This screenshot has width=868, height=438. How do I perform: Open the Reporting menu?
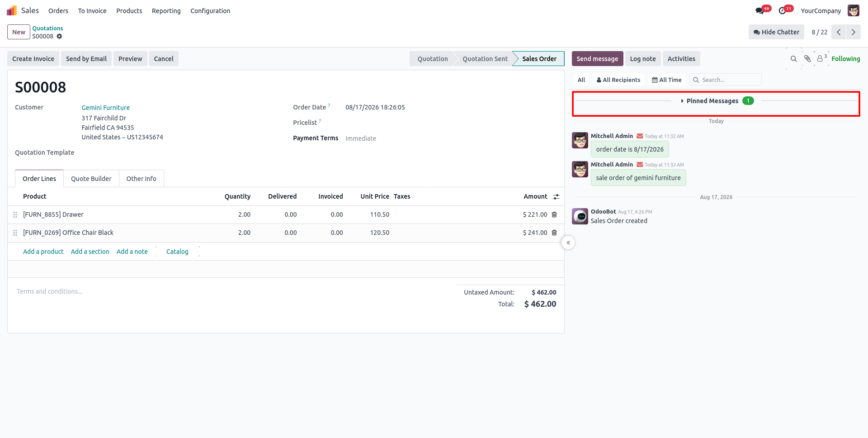click(x=166, y=11)
